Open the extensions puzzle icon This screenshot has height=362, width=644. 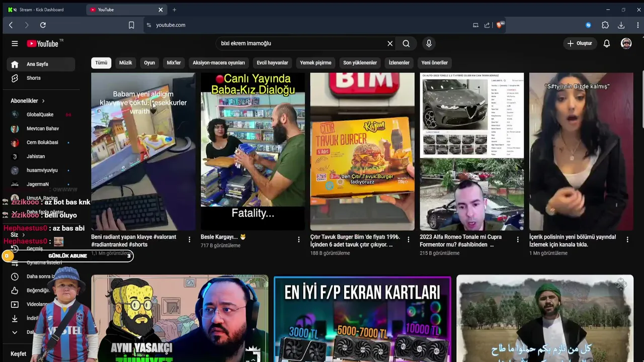click(x=605, y=25)
